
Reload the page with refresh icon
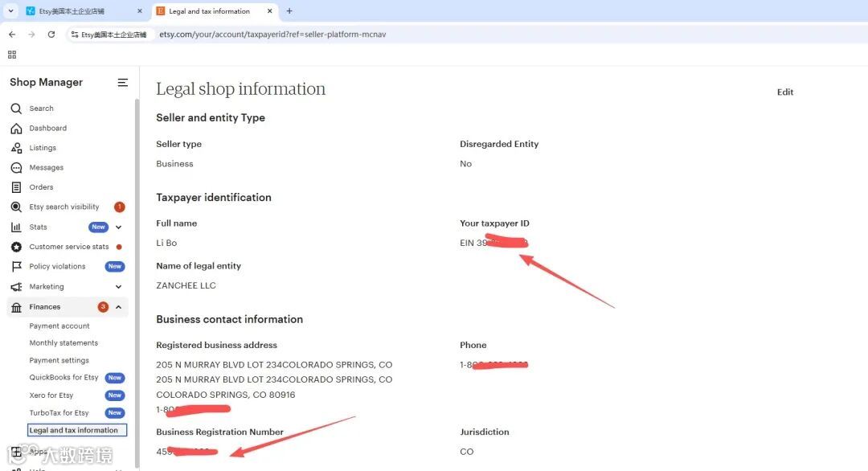tap(51, 35)
